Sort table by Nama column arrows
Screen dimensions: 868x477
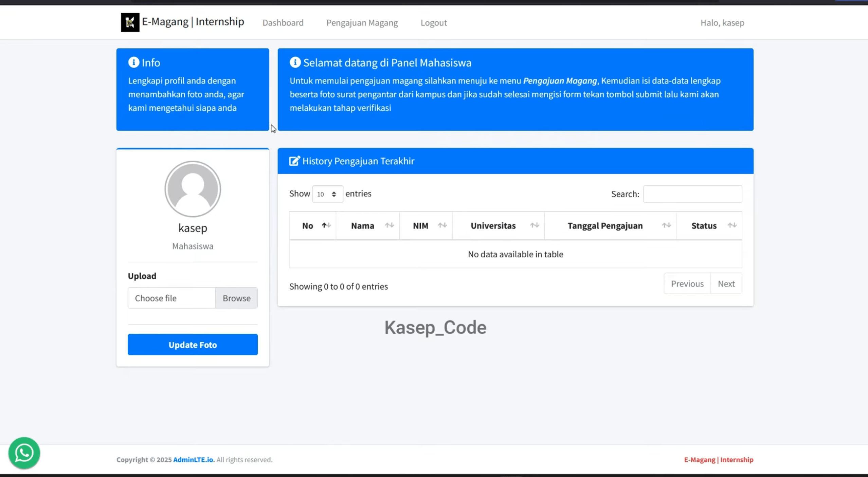(390, 225)
